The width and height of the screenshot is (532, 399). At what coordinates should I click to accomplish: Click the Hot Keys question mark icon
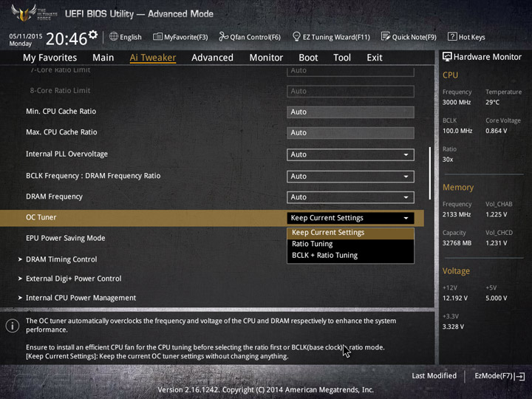pos(452,37)
